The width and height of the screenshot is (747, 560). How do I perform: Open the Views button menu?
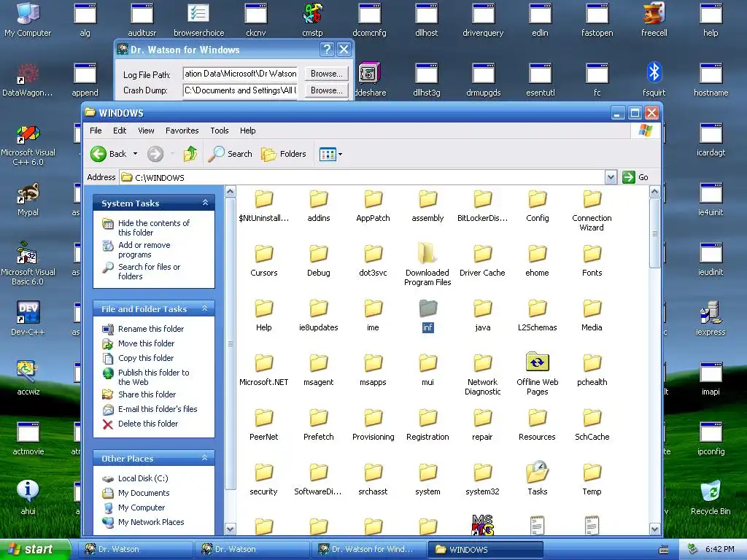330,155
